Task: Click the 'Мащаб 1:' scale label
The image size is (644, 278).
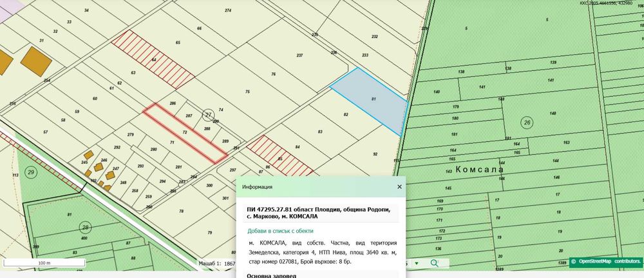Action: 210,263
